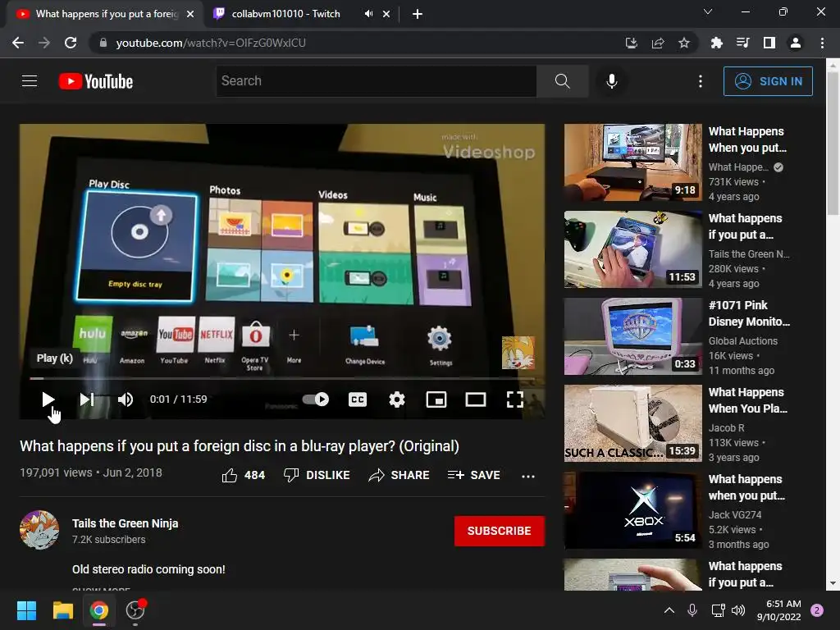Mute the video player volume
Image resolution: width=840 pixels, height=630 pixels.
pyautogui.click(x=126, y=399)
